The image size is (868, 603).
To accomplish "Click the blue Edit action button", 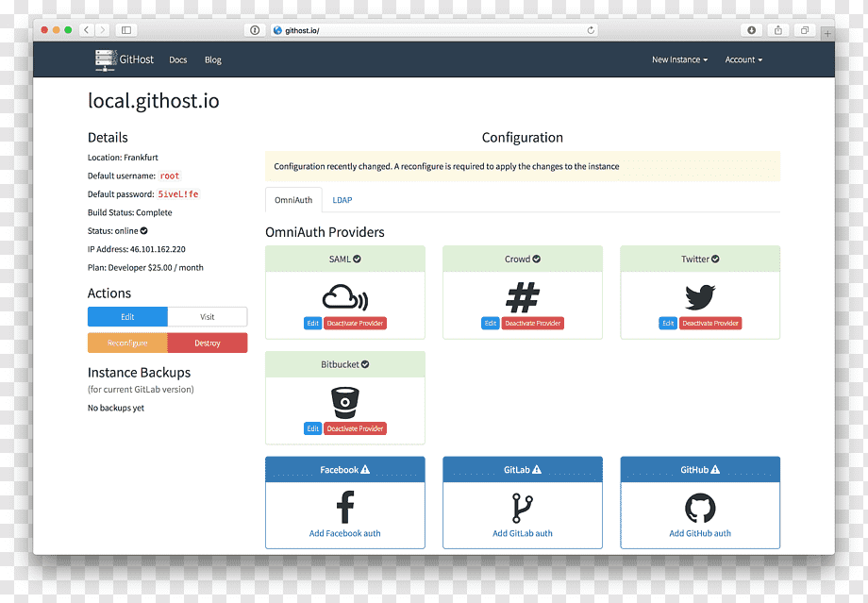I will coord(127,317).
